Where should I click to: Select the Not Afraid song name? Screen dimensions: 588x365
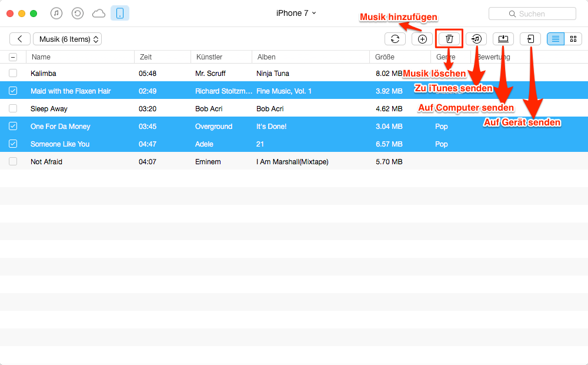46,162
